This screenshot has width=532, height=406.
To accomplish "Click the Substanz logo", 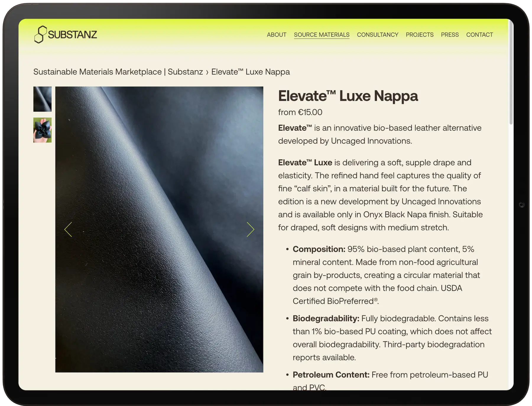I will [x=66, y=35].
